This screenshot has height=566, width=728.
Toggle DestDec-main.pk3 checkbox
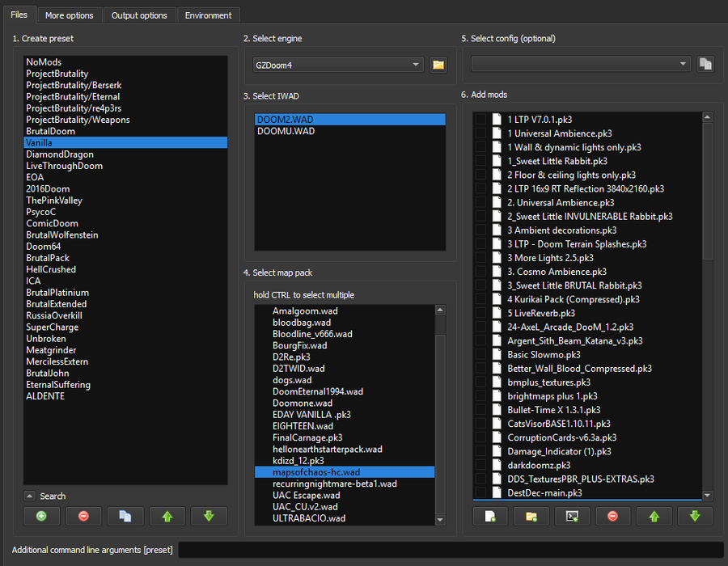tap(481, 492)
